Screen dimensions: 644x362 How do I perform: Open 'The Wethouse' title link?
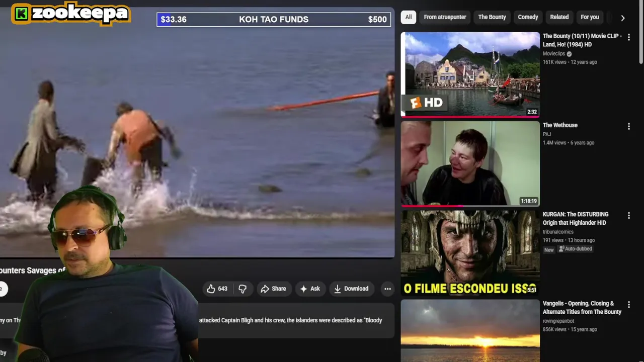pyautogui.click(x=560, y=125)
